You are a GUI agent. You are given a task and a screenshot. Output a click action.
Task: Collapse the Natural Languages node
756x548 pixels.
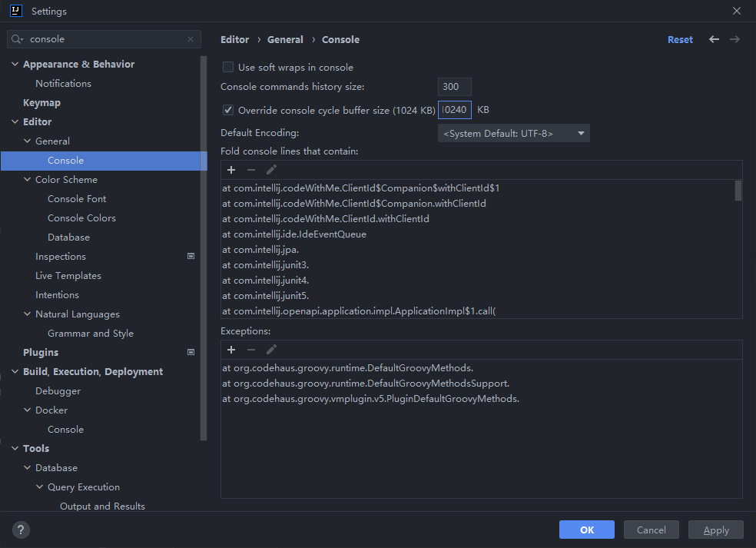(x=28, y=314)
